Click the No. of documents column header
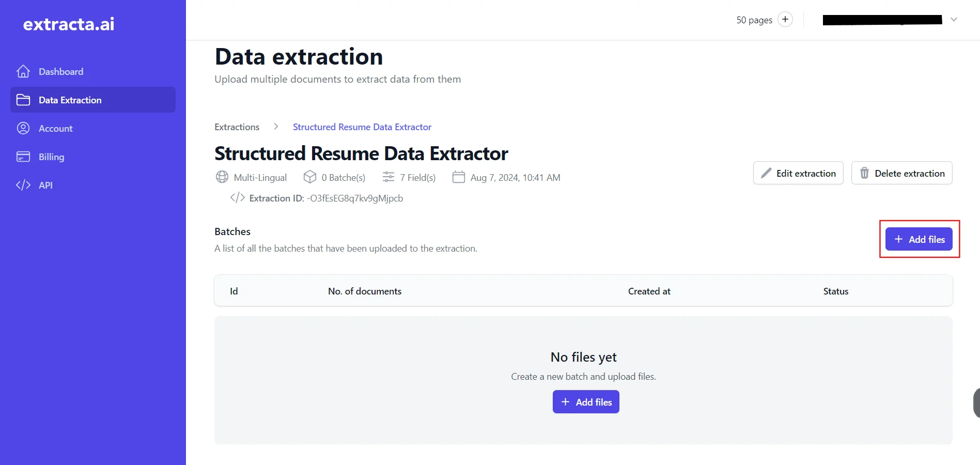This screenshot has height=465, width=980. pos(365,291)
